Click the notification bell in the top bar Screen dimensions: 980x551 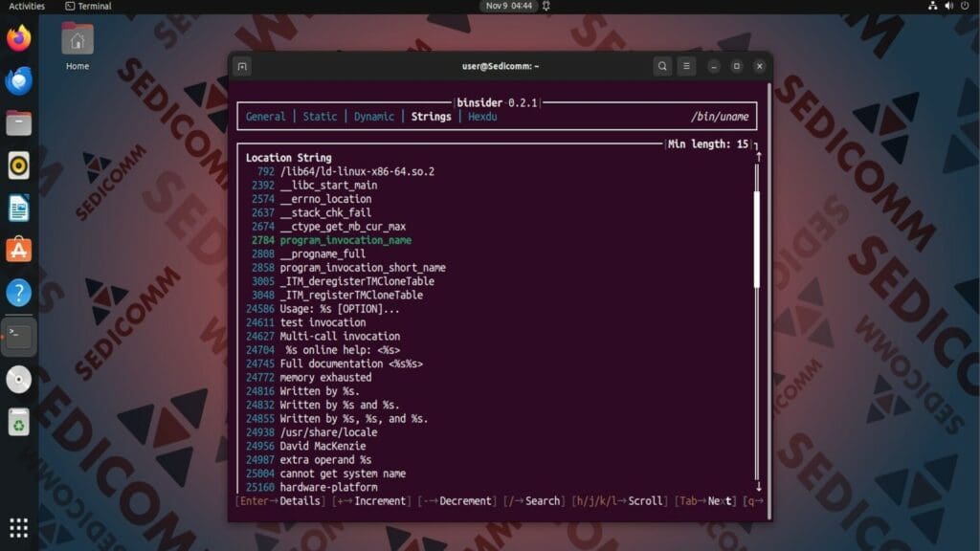tap(544, 7)
